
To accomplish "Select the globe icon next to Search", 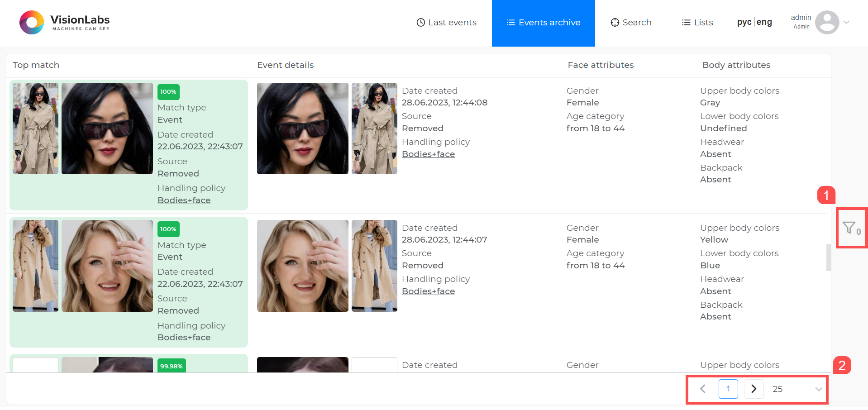I will [x=615, y=22].
